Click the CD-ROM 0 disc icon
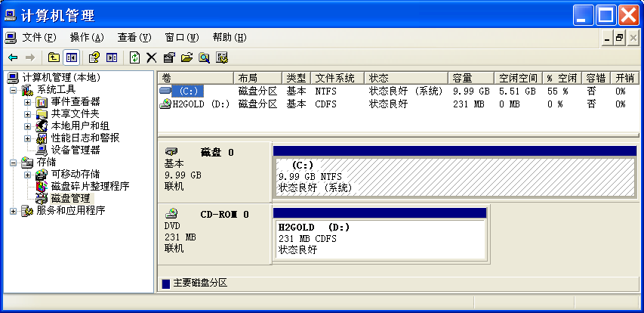644x313 pixels. click(x=171, y=213)
